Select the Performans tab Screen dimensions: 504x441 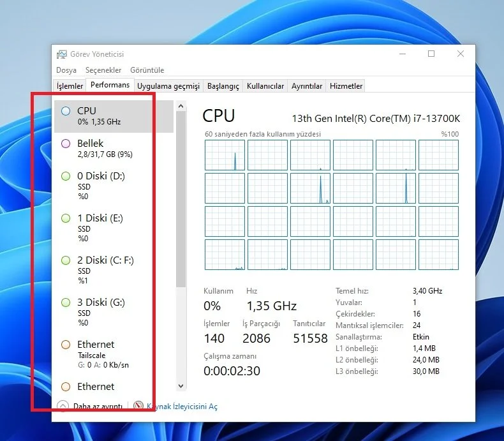(x=110, y=85)
